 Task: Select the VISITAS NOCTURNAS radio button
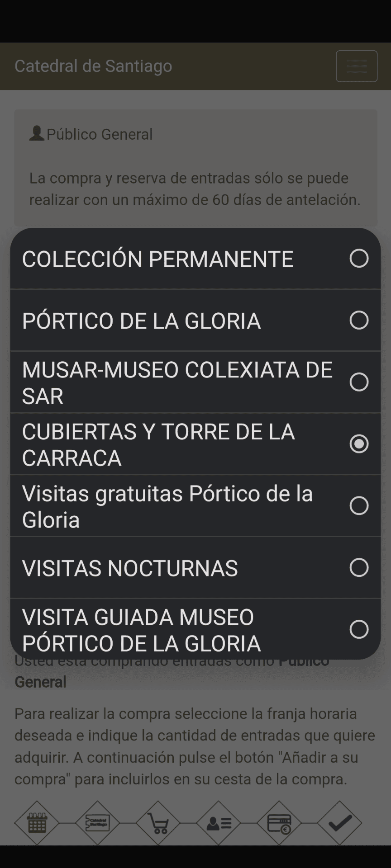(x=359, y=567)
